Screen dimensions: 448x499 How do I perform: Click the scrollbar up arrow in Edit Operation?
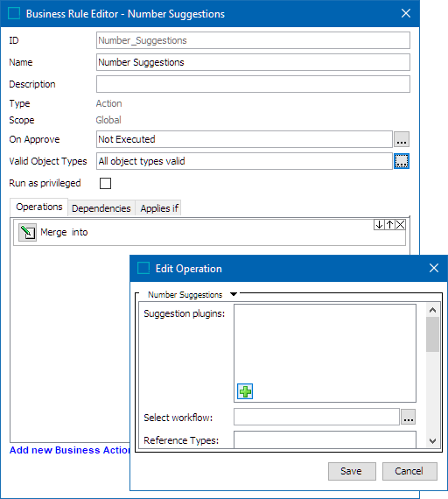coord(432,310)
